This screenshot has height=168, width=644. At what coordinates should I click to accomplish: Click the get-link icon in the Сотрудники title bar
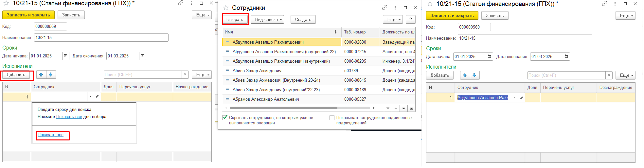tap(385, 8)
